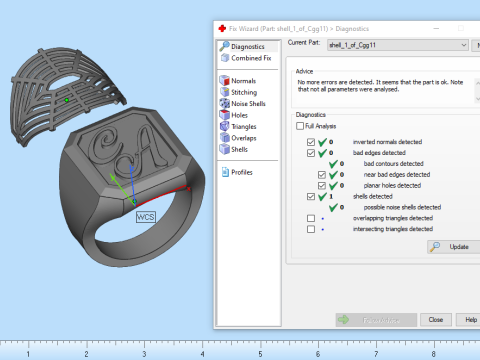Click the Follow Advice button label

tap(381, 320)
